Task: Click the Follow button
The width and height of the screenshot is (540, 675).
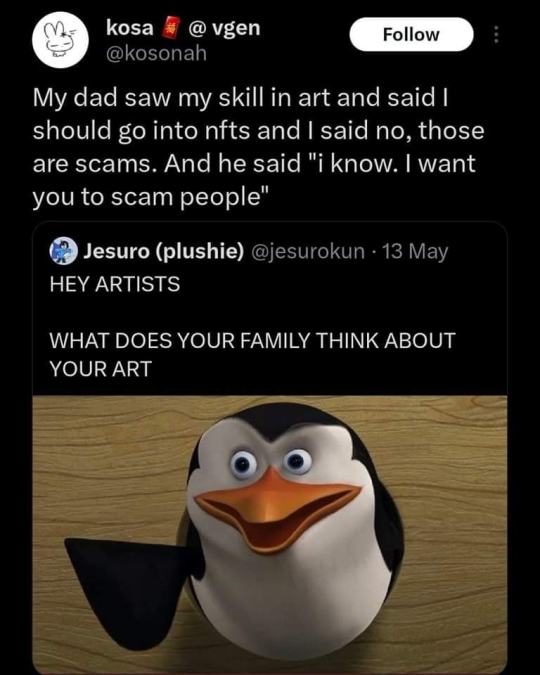Action: click(x=411, y=34)
